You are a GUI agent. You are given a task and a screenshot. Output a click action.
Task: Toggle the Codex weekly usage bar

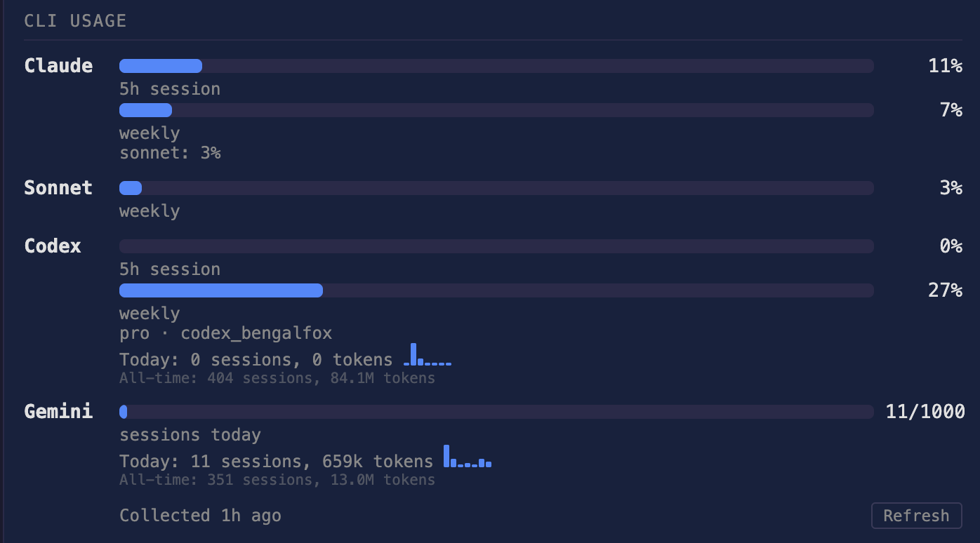pos(496,290)
